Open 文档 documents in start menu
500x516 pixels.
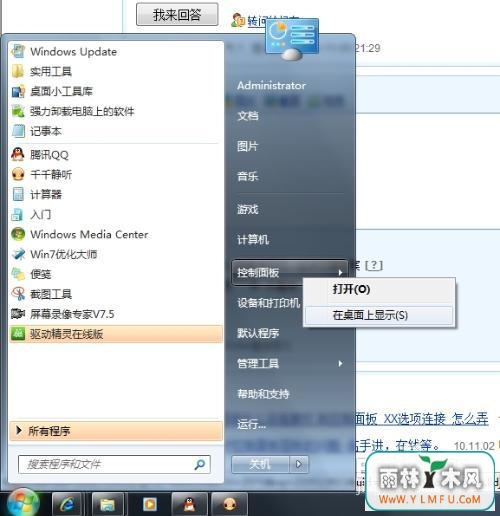[248, 116]
